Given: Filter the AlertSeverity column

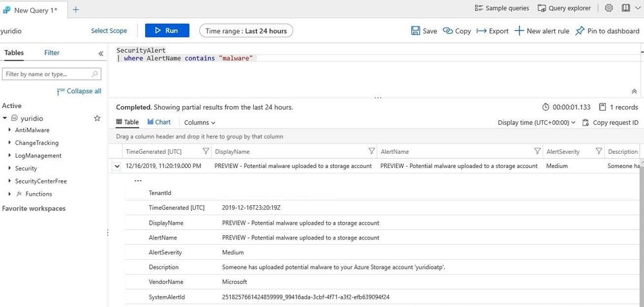Looking at the screenshot, I should tap(598, 151).
